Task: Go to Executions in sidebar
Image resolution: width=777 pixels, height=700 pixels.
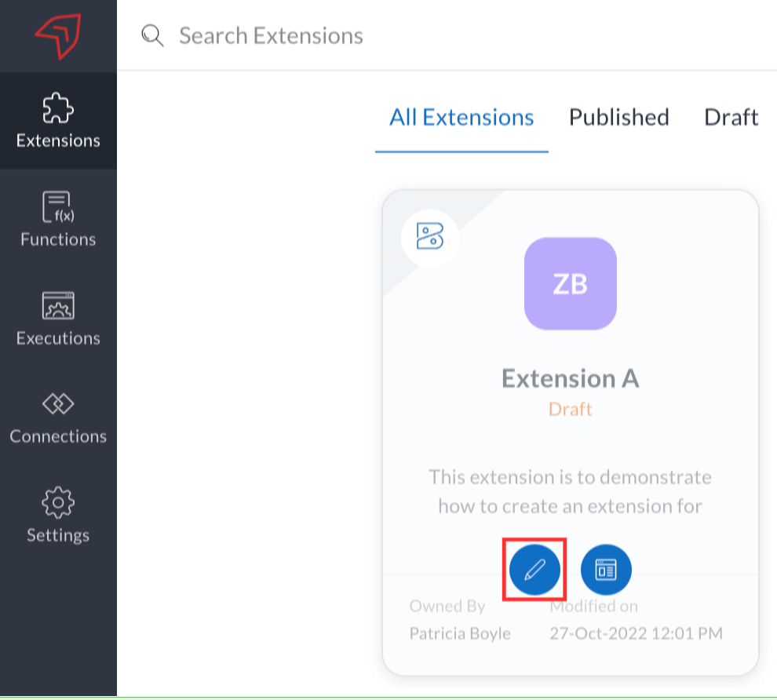Action: pyautogui.click(x=59, y=318)
